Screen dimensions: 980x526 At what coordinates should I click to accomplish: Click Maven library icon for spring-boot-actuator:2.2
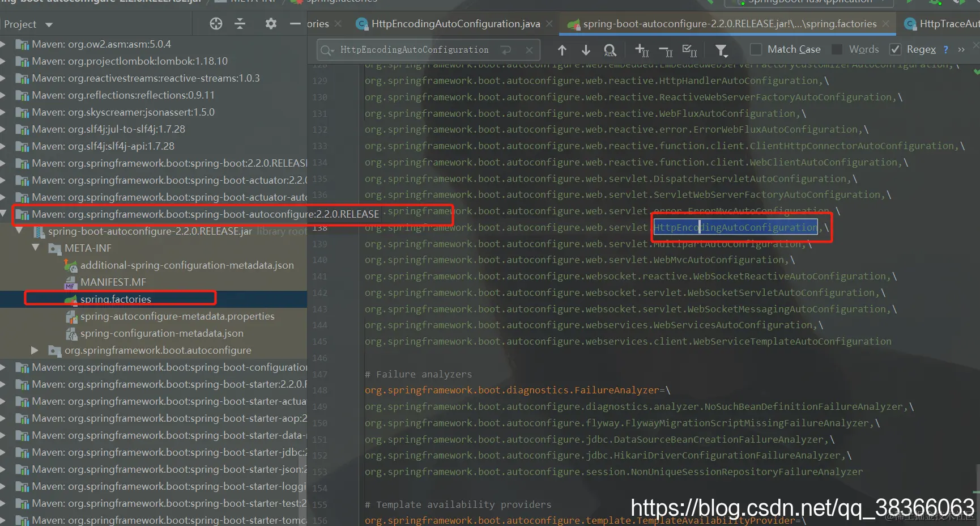point(22,180)
